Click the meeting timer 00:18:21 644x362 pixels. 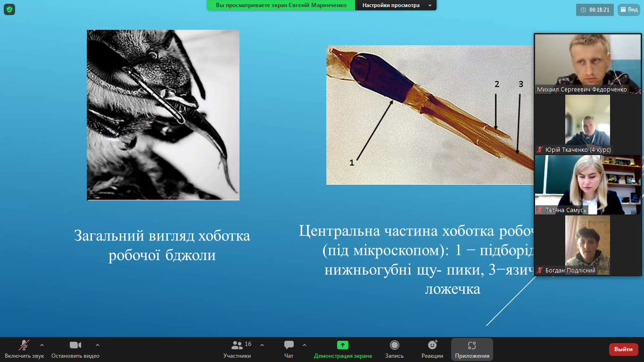(x=595, y=9)
